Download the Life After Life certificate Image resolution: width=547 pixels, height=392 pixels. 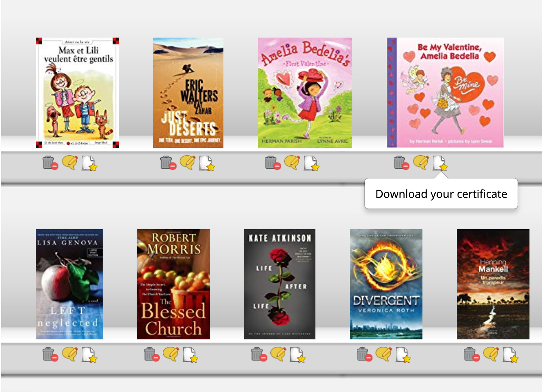298,355
